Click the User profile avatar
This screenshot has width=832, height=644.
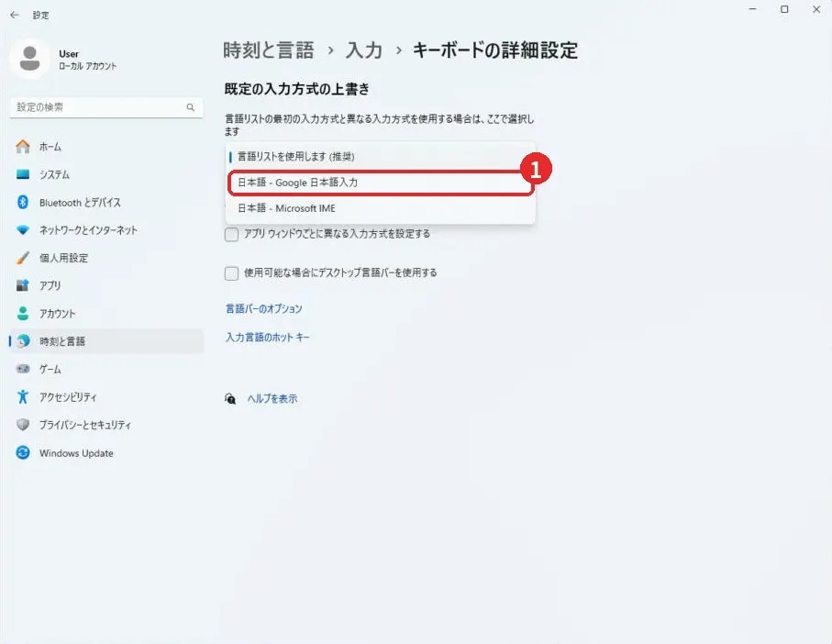[x=29, y=59]
